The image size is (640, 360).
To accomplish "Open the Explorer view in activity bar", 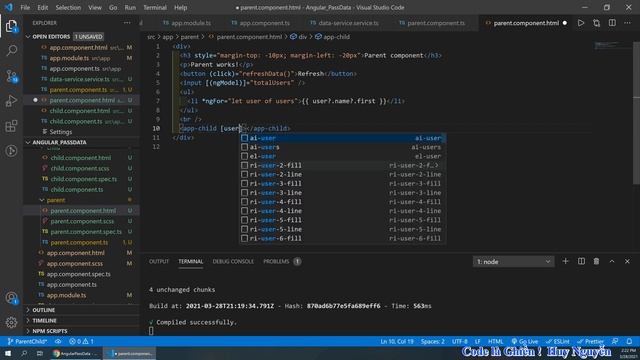I will 11,27.
